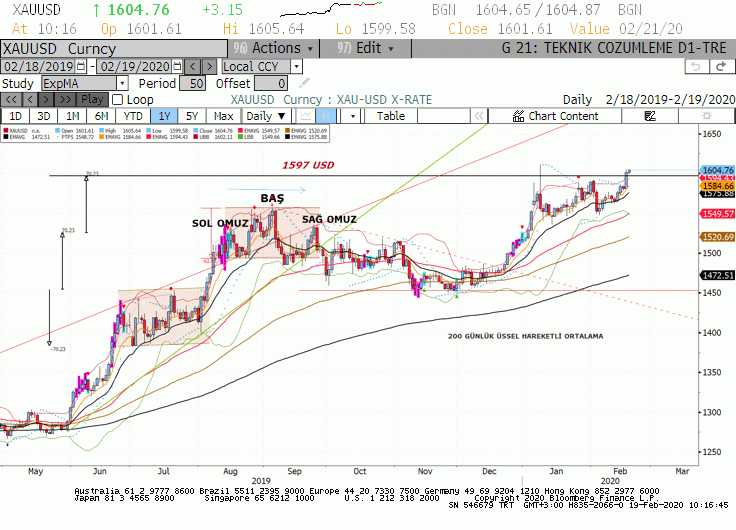Click the Offset value 0 field
Viewport: 736px width, 530px height.
[271, 84]
